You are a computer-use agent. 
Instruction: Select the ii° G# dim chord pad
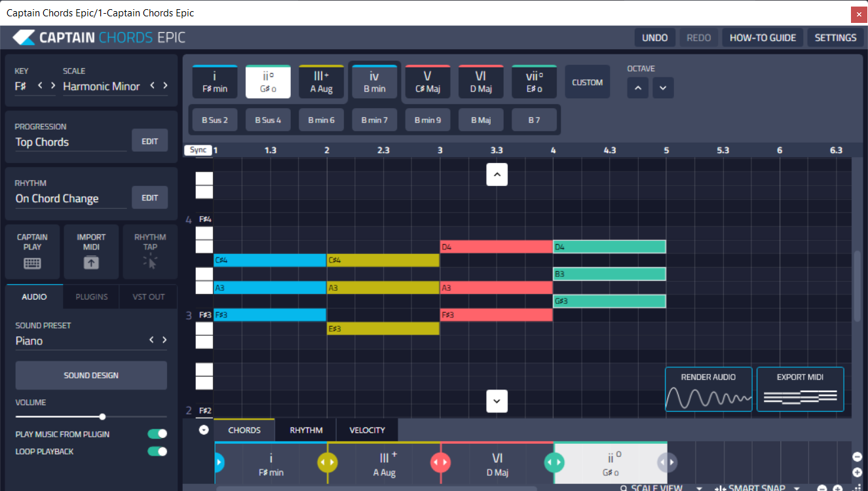(x=268, y=82)
